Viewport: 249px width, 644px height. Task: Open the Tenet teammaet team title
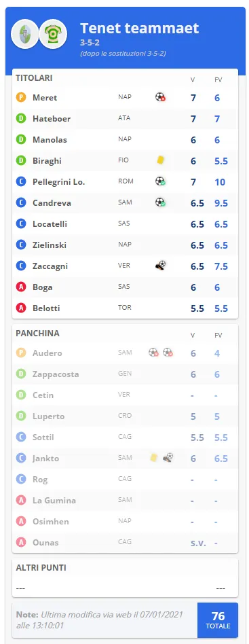[x=140, y=28]
